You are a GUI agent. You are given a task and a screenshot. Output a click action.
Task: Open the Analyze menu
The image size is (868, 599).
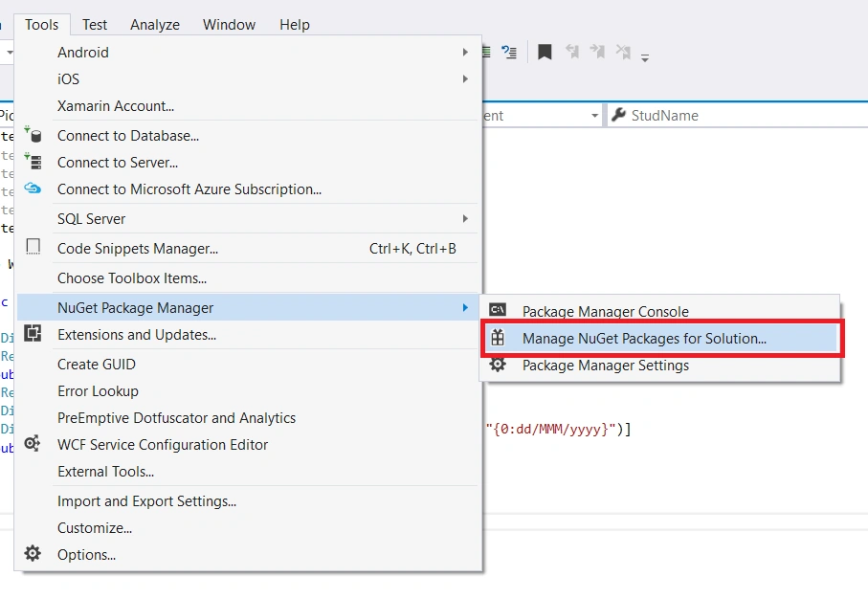click(x=155, y=25)
